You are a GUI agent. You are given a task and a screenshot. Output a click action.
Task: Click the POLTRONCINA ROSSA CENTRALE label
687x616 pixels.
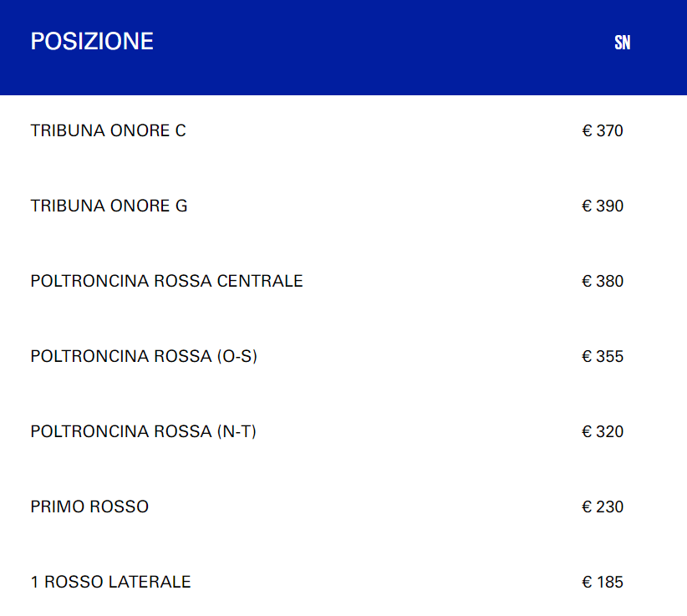pos(166,282)
